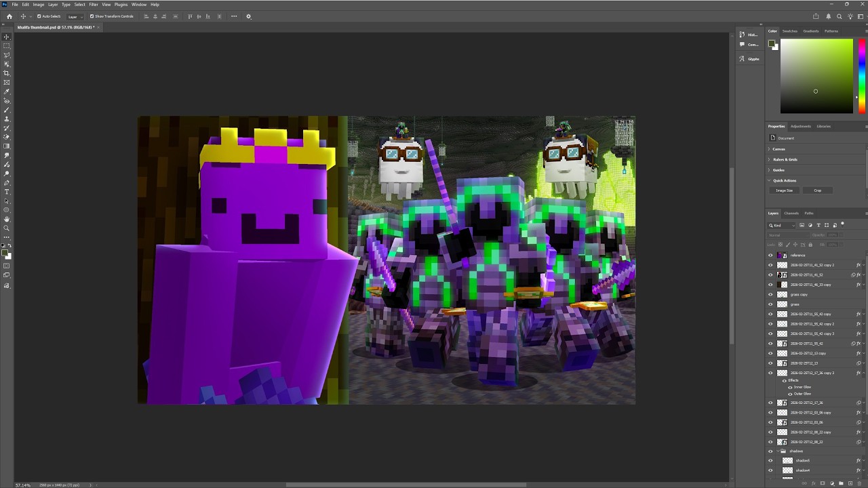Toggle the Auto-Select checkbox

(39, 16)
